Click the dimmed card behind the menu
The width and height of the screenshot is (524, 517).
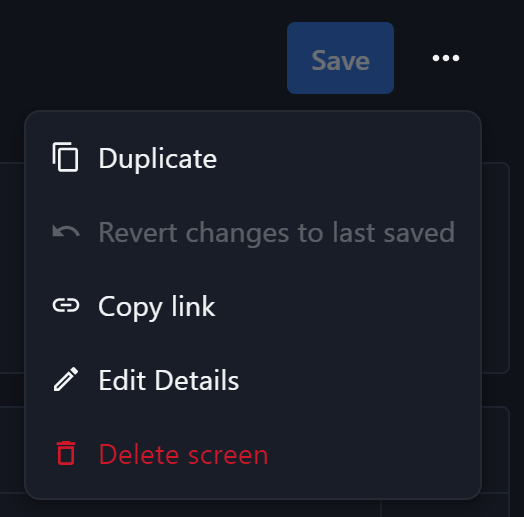click(495, 267)
